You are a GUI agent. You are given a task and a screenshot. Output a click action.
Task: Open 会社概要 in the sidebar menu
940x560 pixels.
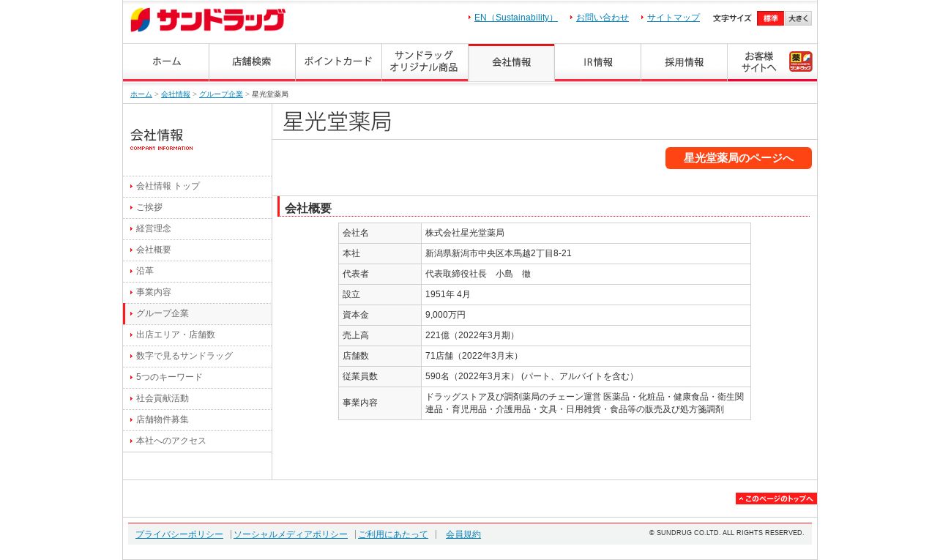(x=198, y=250)
